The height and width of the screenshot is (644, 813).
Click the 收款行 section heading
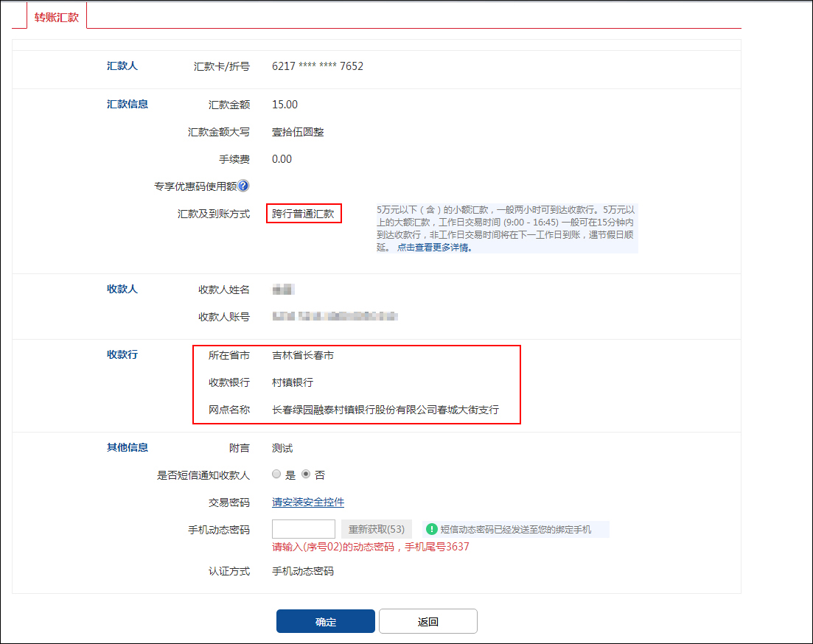[x=122, y=354]
